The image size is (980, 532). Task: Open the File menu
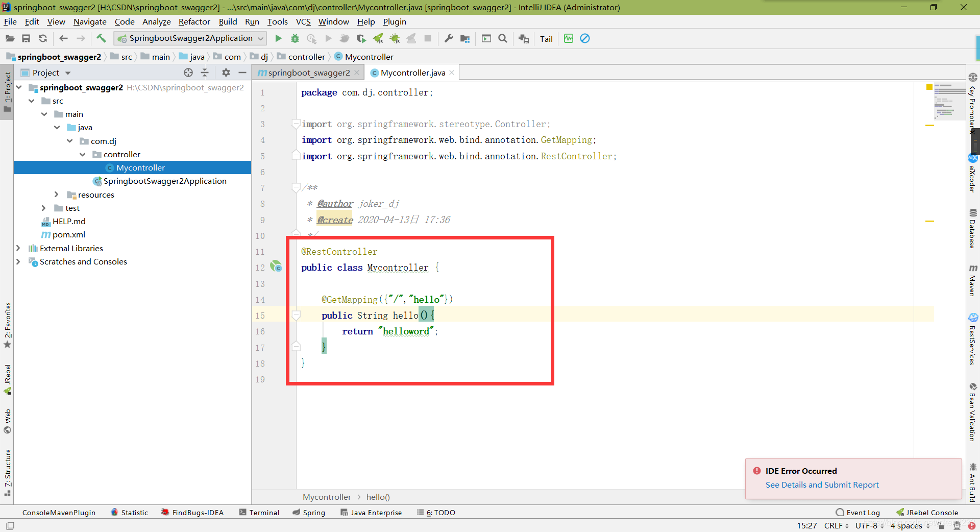pos(10,21)
